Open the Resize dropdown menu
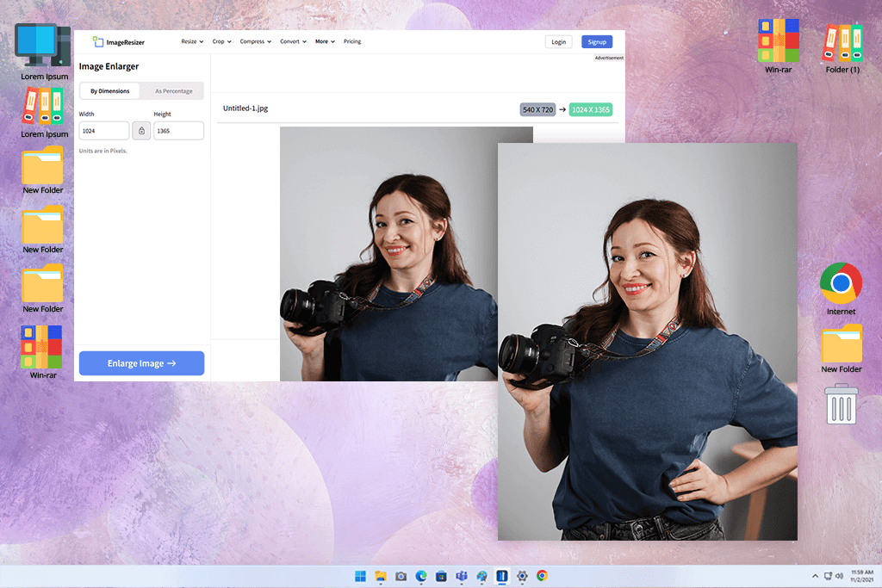882x588 pixels. tap(192, 41)
